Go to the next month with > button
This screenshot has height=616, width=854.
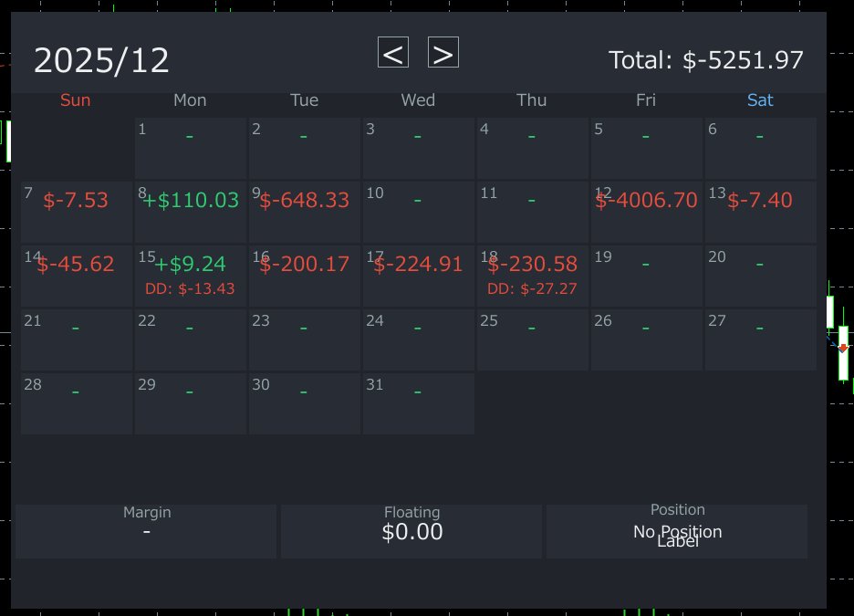click(x=443, y=52)
